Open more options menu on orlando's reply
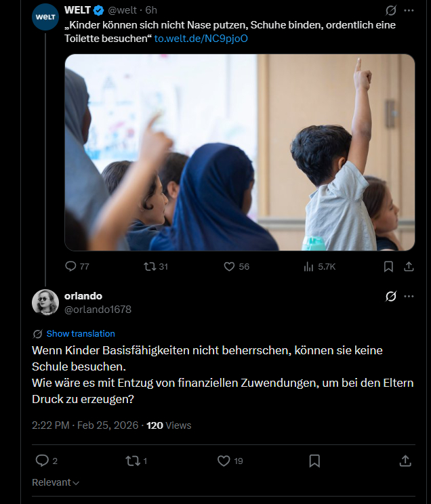Screen dimensions: 431x504 pos(409,296)
